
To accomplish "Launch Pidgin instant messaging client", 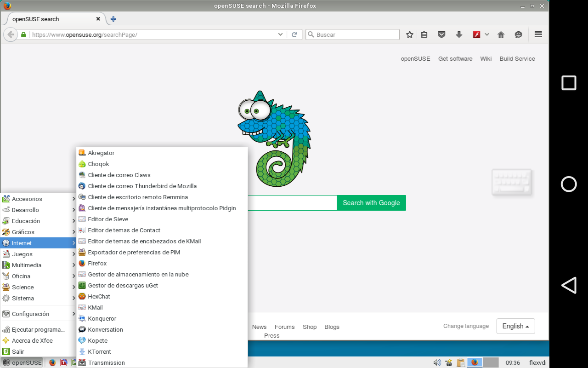I will [162, 208].
